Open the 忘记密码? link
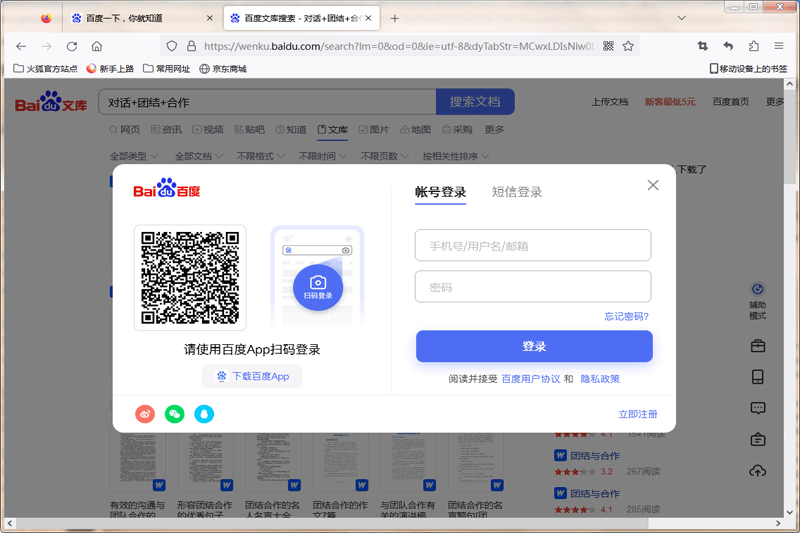800x533 pixels. 626,316
